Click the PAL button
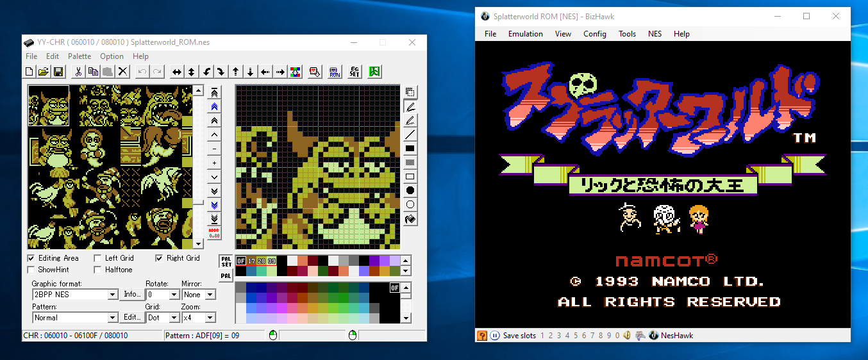This screenshot has height=360, width=868. [226, 276]
